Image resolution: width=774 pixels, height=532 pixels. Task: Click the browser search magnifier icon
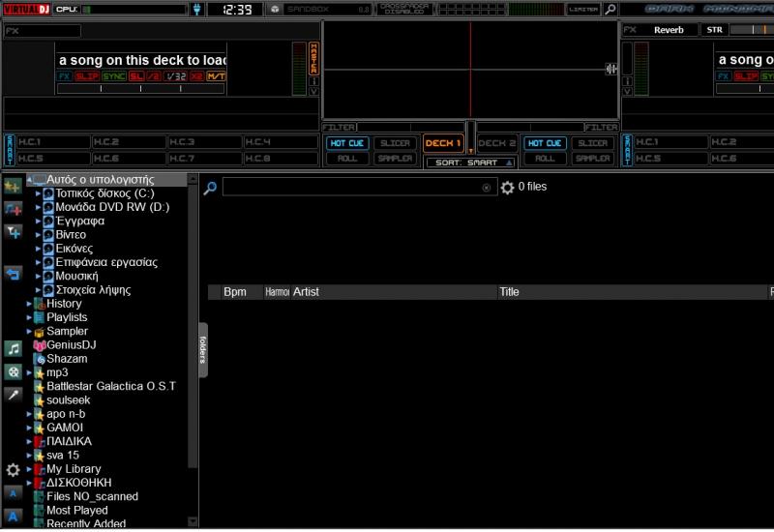click(210, 188)
